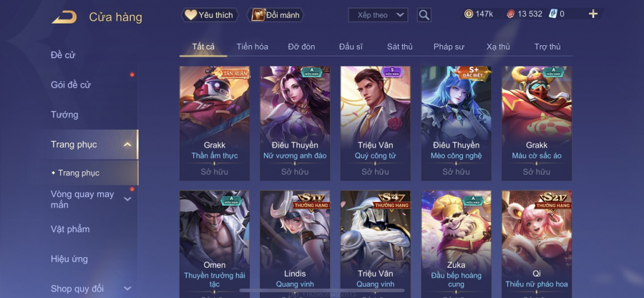Expand the Shop quy đổi section
This screenshot has width=644, height=298.
127,289
